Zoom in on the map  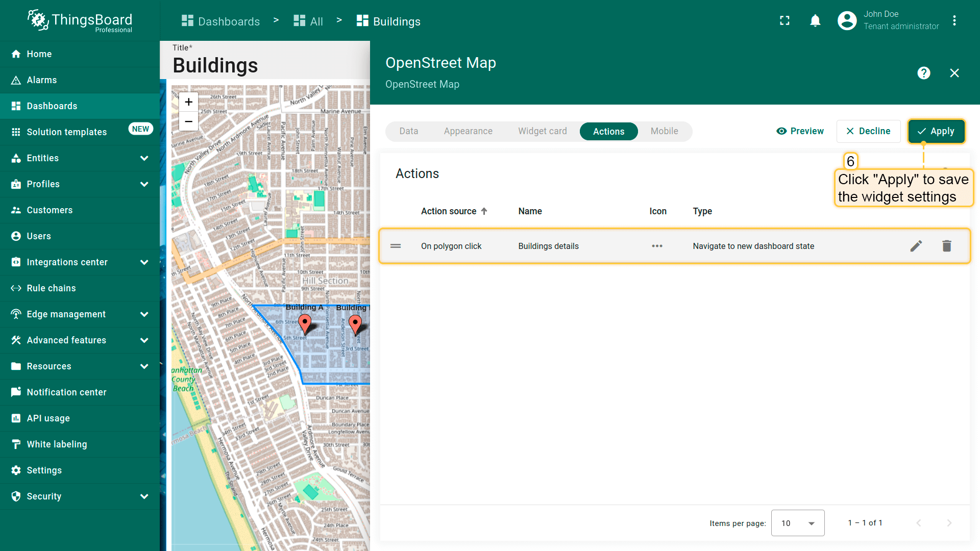click(188, 102)
